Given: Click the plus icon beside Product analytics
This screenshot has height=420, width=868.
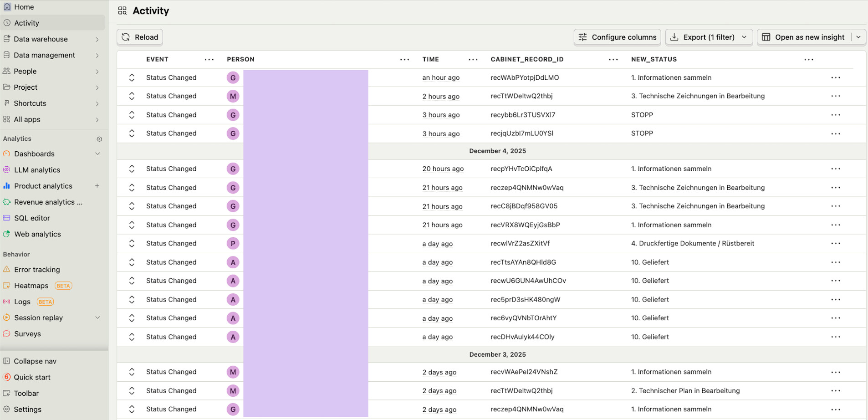Looking at the screenshot, I should pyautogui.click(x=97, y=186).
